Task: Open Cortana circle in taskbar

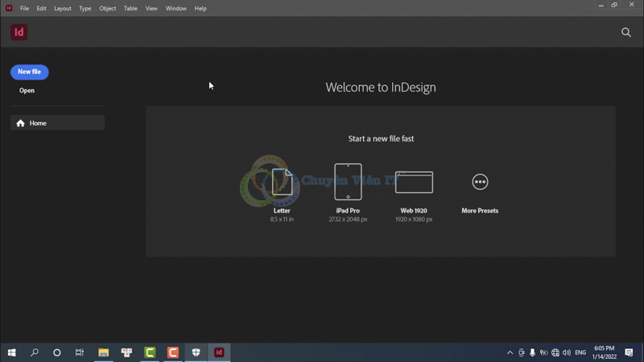Action: (56, 352)
